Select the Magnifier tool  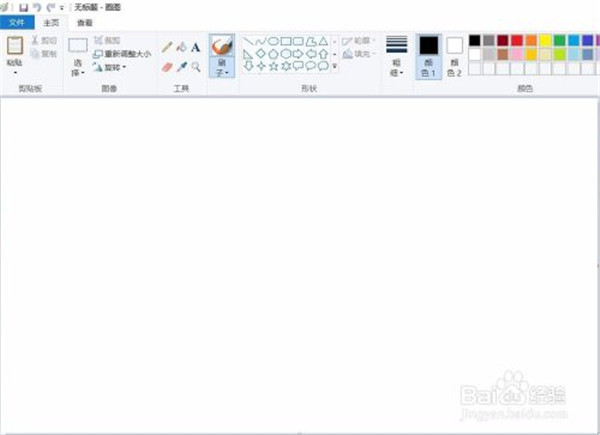tap(195, 67)
